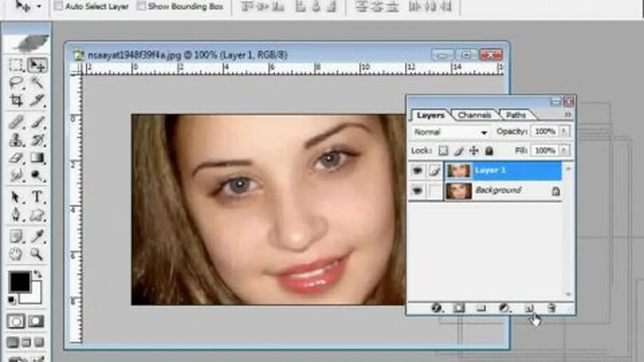
Task: Expand the Opacity slider arrow
Action: point(565,132)
